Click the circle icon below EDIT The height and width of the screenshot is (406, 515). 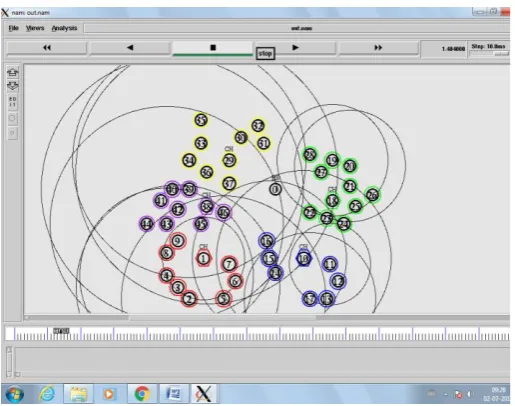[13, 119]
